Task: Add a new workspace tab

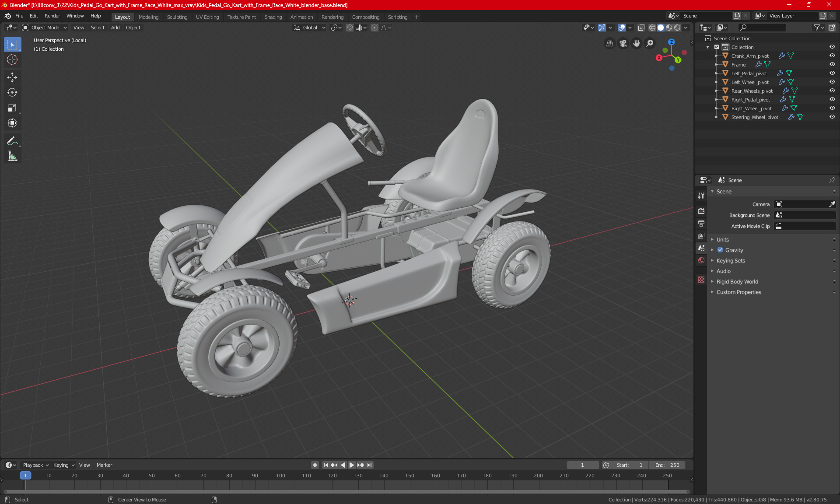Action: [416, 17]
